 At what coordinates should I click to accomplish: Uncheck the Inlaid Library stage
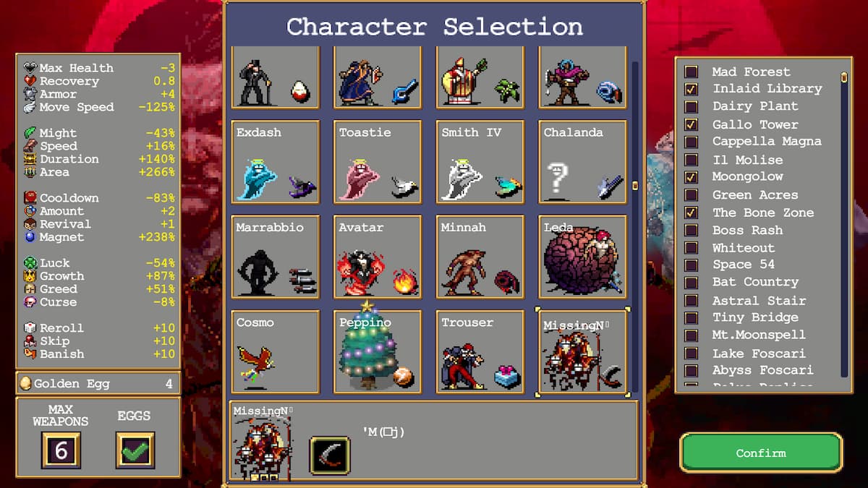[x=692, y=89]
